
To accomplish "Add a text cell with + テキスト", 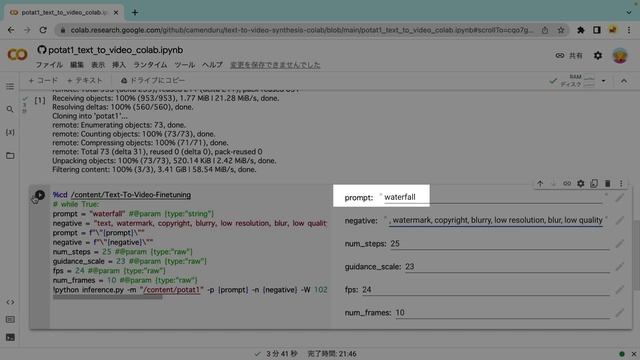I will [x=84, y=80].
